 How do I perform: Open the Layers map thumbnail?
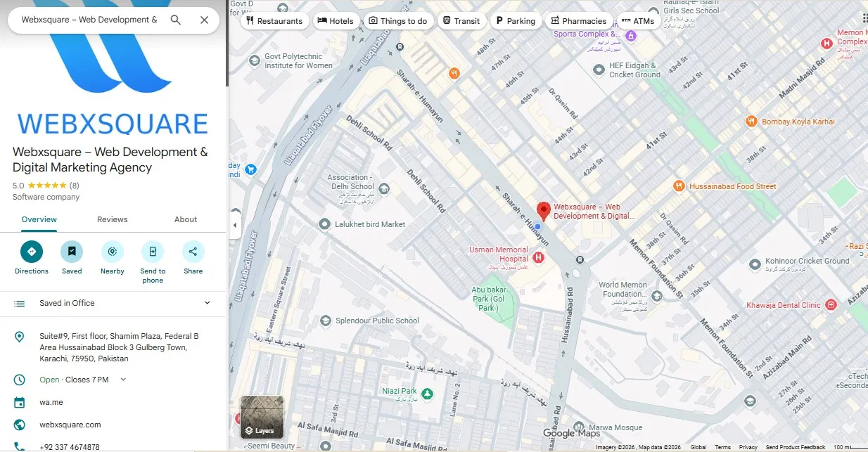(262, 417)
